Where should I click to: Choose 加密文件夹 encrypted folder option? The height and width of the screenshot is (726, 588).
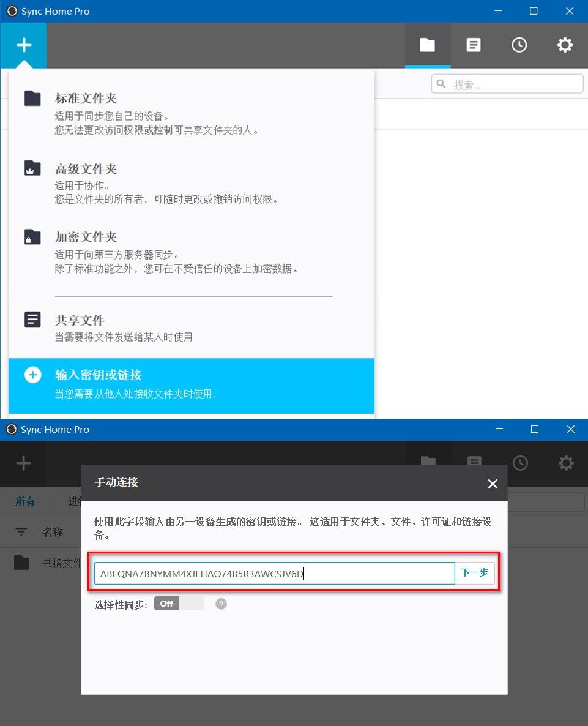pyautogui.click(x=191, y=252)
